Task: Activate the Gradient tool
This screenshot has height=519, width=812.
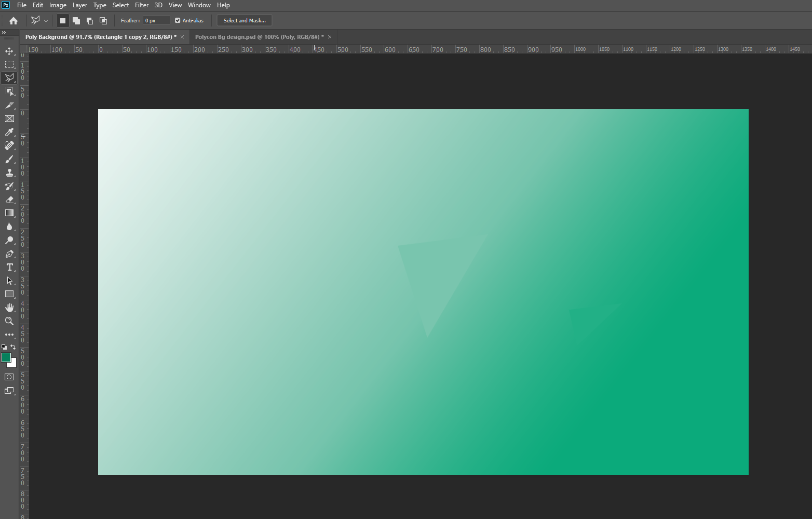Action: pos(9,213)
